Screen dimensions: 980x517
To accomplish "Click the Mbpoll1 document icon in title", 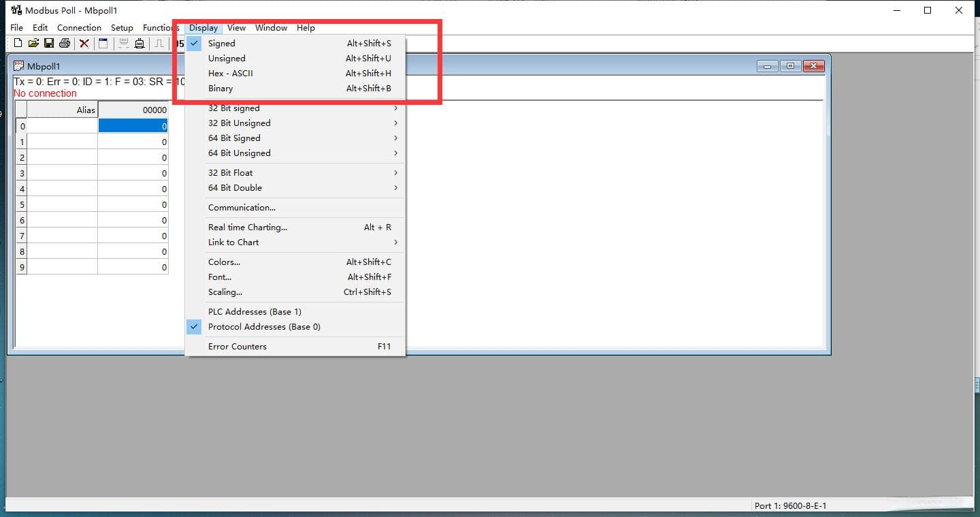I will [19, 66].
